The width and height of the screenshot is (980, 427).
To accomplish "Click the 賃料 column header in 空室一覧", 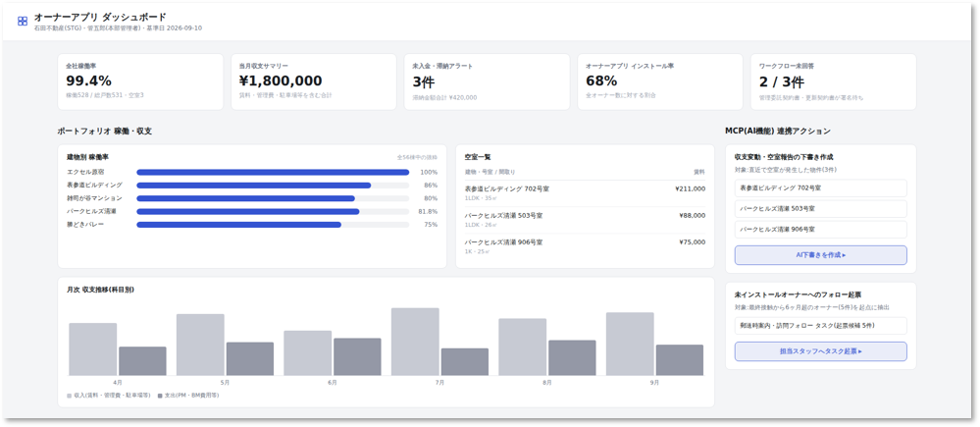I will 699,172.
